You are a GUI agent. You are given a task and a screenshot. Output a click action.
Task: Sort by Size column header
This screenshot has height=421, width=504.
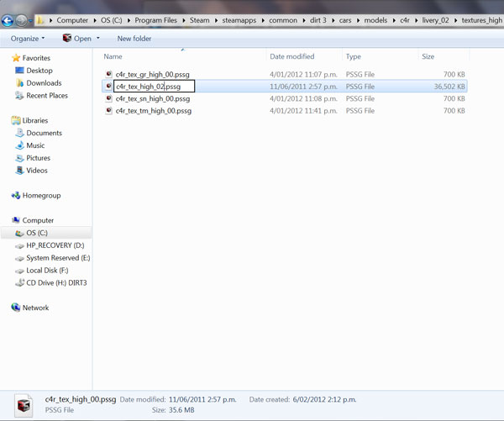(x=428, y=56)
